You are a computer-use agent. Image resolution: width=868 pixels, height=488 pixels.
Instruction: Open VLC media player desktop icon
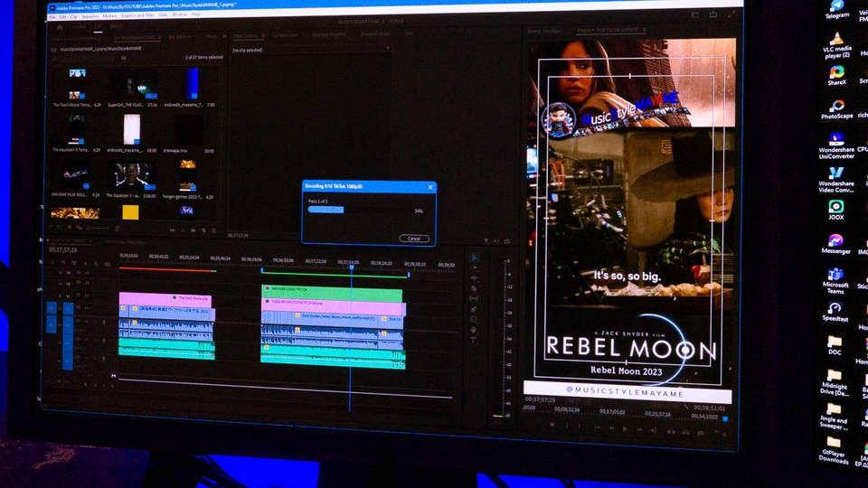click(837, 45)
